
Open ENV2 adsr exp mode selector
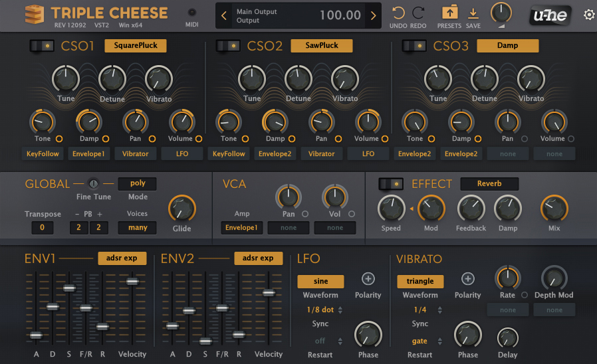pyautogui.click(x=258, y=258)
